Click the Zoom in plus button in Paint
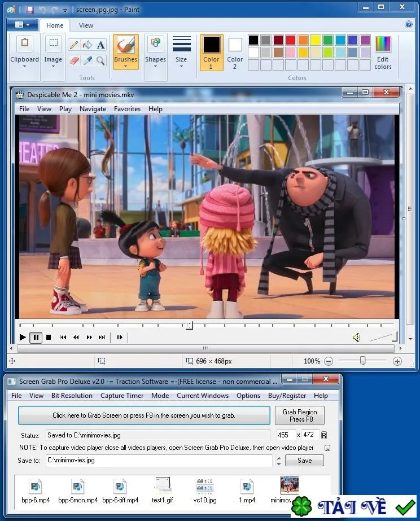Image resolution: width=420 pixels, height=521 pixels. pos(397,361)
